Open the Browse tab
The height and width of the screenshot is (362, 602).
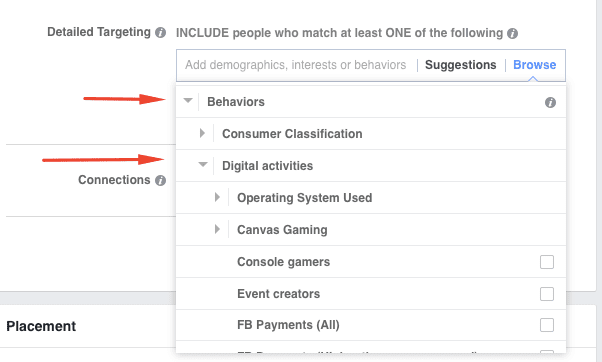coord(534,65)
